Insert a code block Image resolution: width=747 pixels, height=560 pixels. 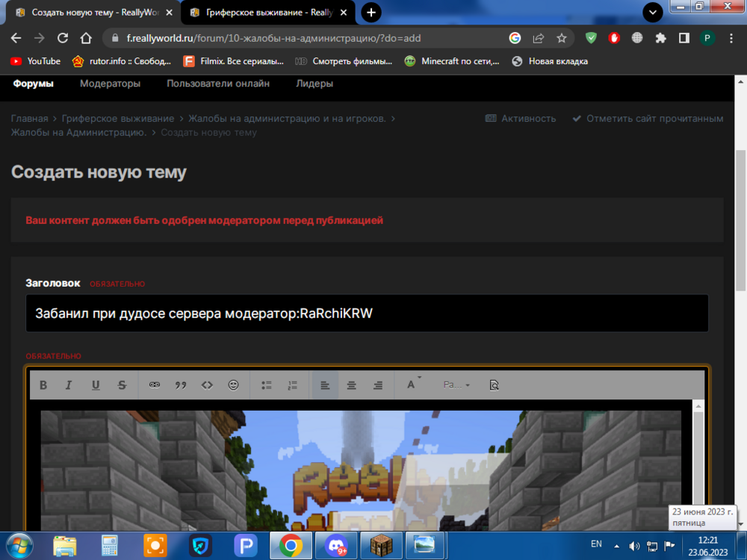[207, 385]
